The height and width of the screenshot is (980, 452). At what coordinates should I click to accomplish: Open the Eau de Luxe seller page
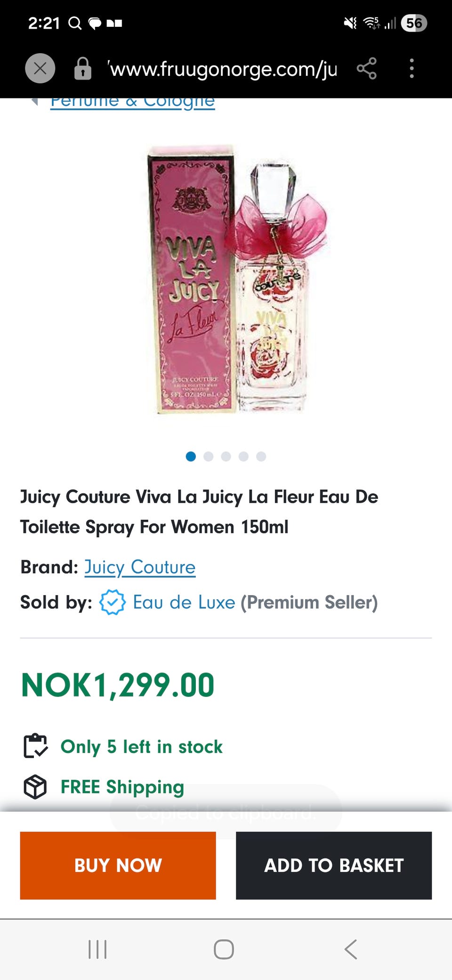click(184, 602)
